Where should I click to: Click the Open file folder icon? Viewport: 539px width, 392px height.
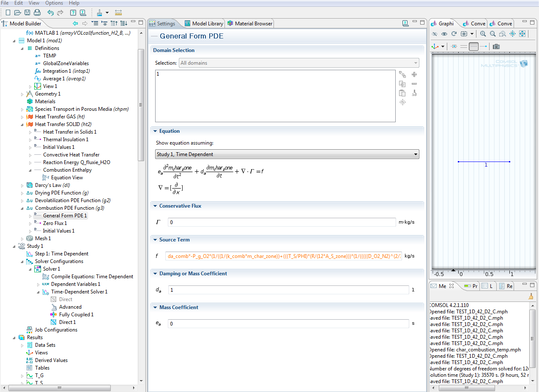click(x=18, y=13)
